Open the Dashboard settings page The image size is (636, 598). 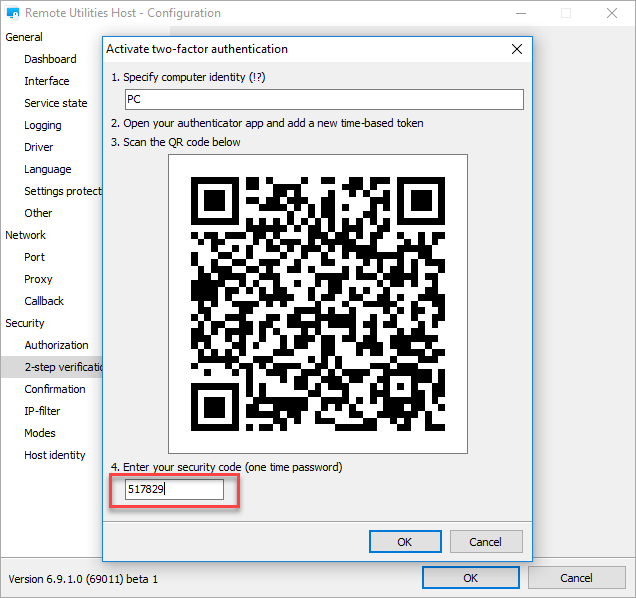(x=50, y=59)
